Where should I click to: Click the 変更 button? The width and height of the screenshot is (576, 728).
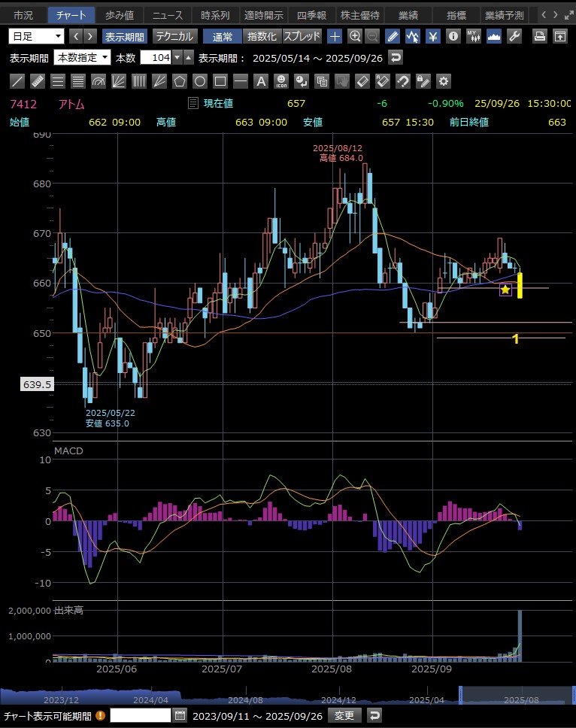[x=344, y=715]
